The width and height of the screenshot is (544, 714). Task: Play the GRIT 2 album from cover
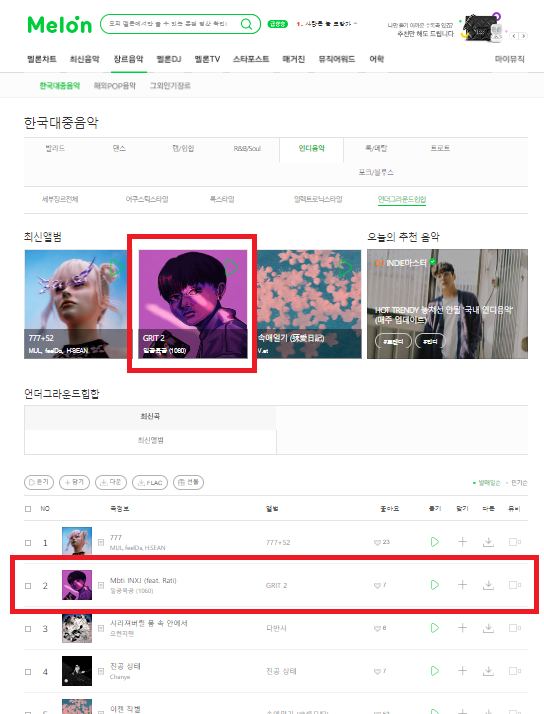231,267
